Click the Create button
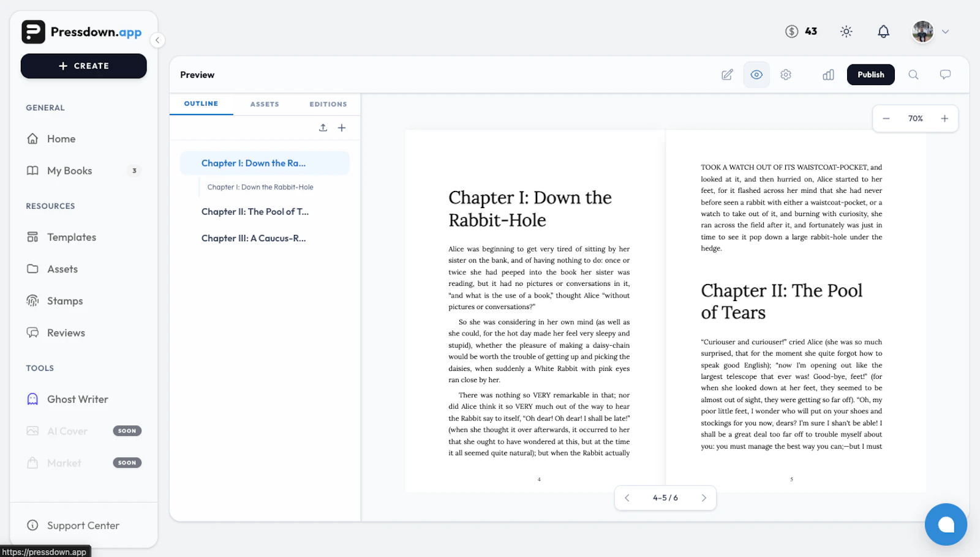Screen dimensions: 980x557 [x=84, y=66]
